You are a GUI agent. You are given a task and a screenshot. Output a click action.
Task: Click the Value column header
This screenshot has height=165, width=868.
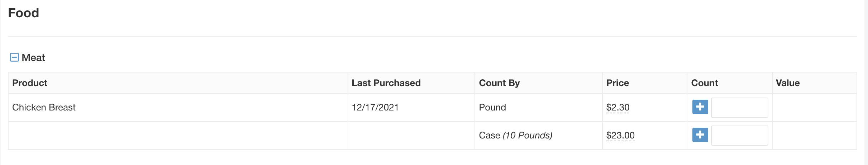pos(787,83)
